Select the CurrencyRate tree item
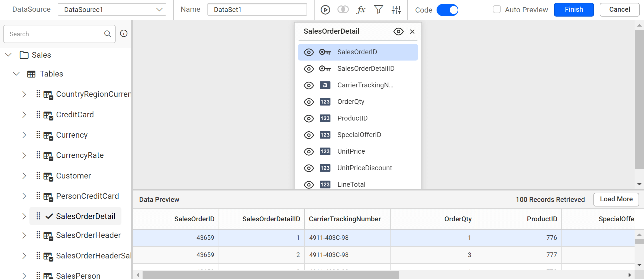The width and height of the screenshot is (644, 279). coord(80,155)
